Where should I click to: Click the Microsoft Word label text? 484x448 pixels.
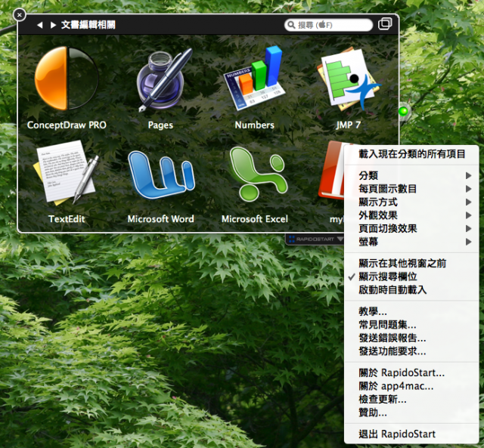[161, 219]
